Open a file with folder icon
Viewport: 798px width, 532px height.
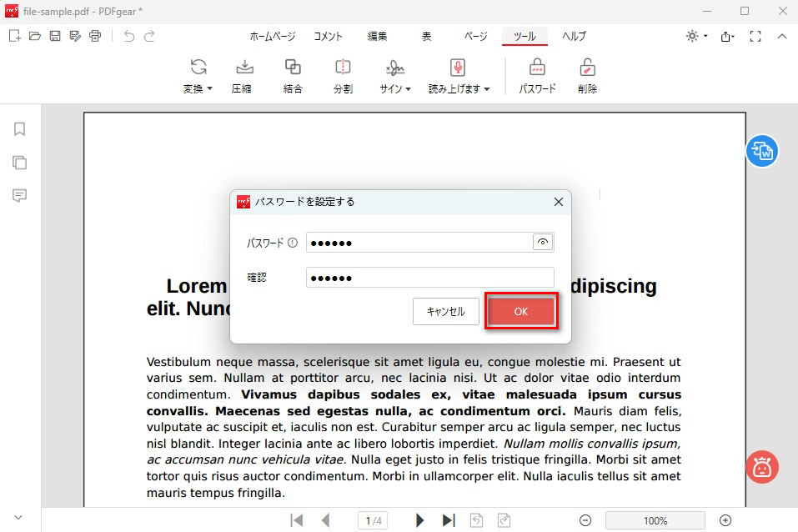35,36
